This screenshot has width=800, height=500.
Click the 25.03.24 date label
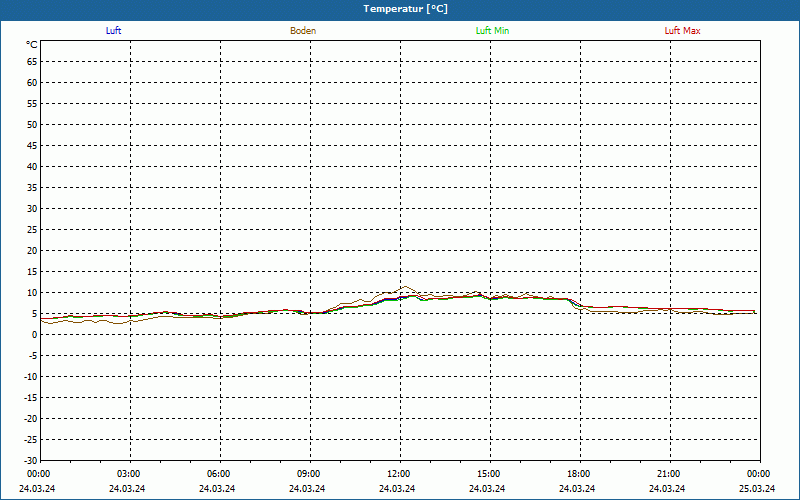click(x=757, y=488)
